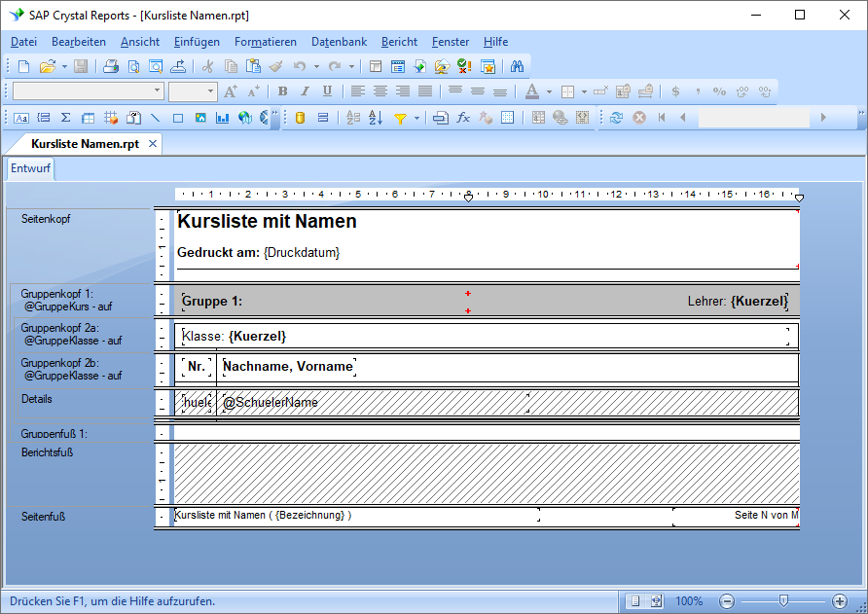The width and height of the screenshot is (868, 614).
Task: Open Database Expert cylinder icon
Action: click(x=300, y=118)
